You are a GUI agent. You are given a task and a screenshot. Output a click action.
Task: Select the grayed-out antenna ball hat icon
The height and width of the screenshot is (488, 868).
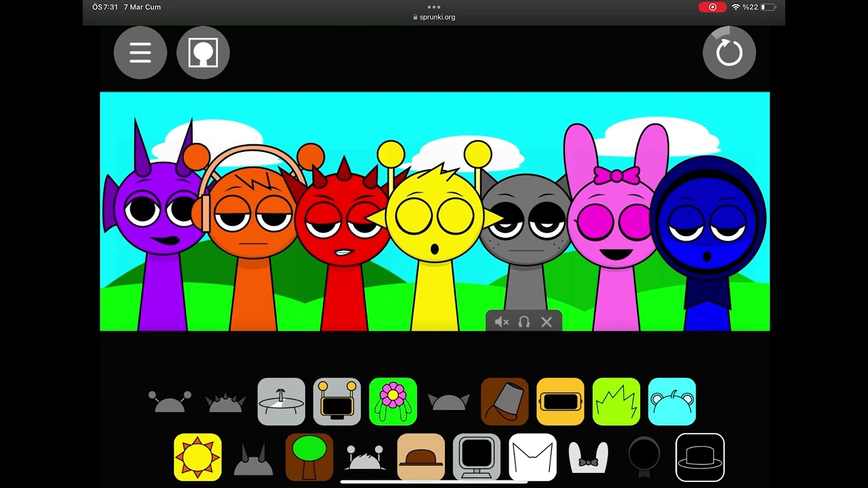pos(170,402)
